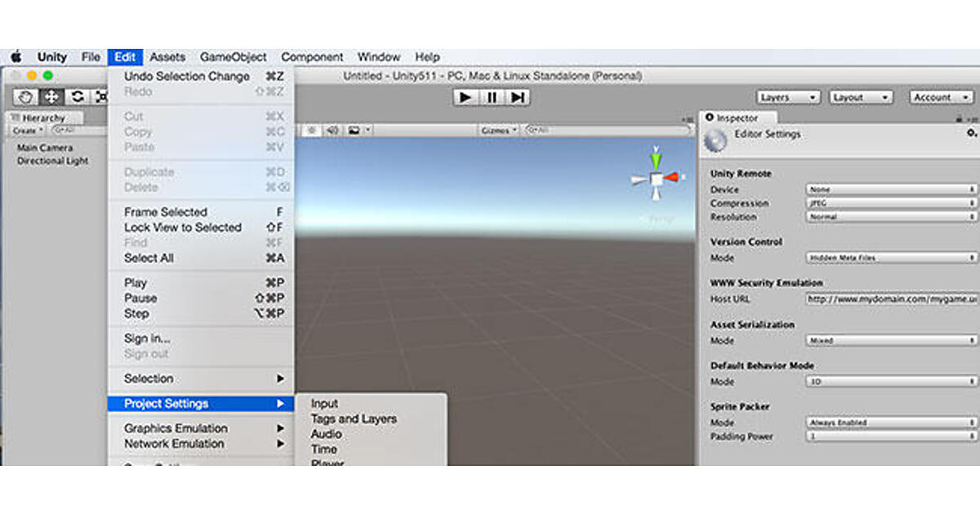
Task: Open the Layers dropdown
Action: point(788,97)
